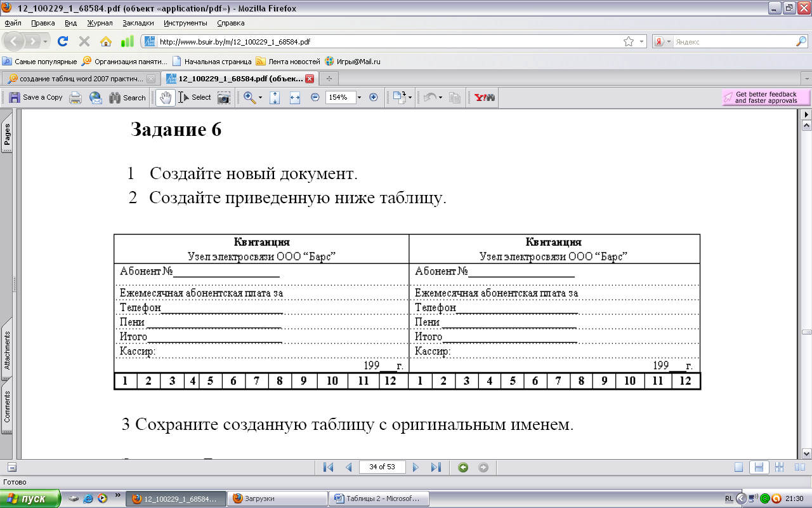Screen dimensions: 812x508
Task: Click the 154% zoom field
Action: pyautogui.click(x=339, y=97)
